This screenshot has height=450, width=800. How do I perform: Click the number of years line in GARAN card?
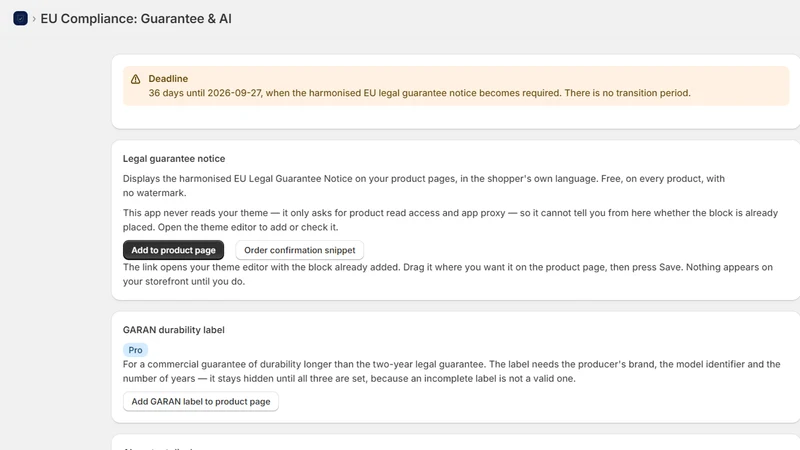tap(349, 379)
